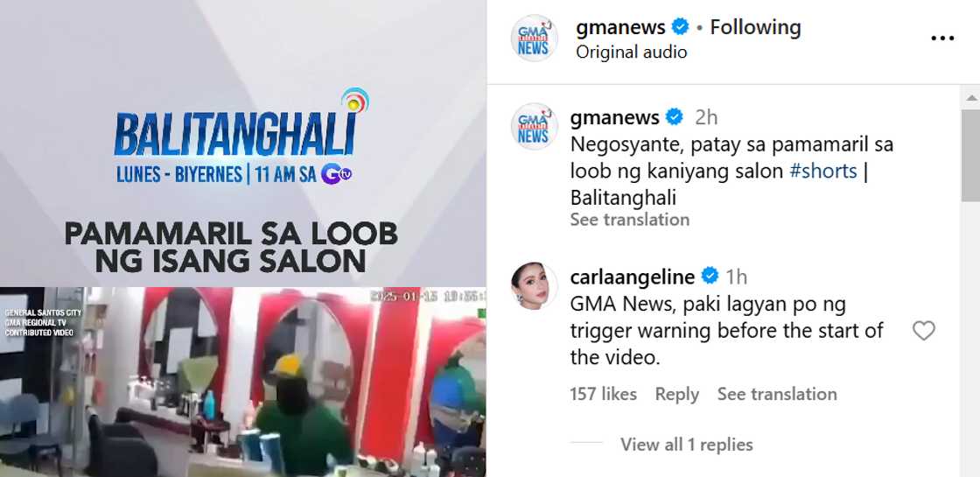The width and height of the screenshot is (980, 477).
Task: Show the caption's See translation
Action: tap(629, 220)
